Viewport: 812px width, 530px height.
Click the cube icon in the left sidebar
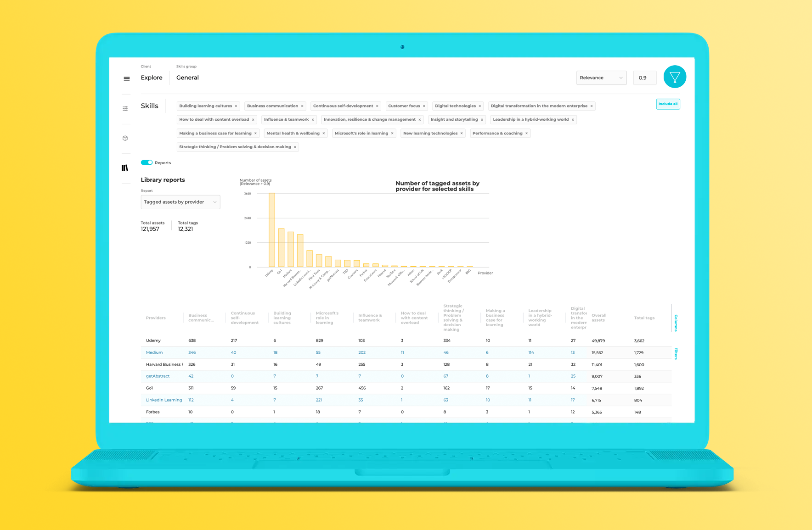(125, 138)
